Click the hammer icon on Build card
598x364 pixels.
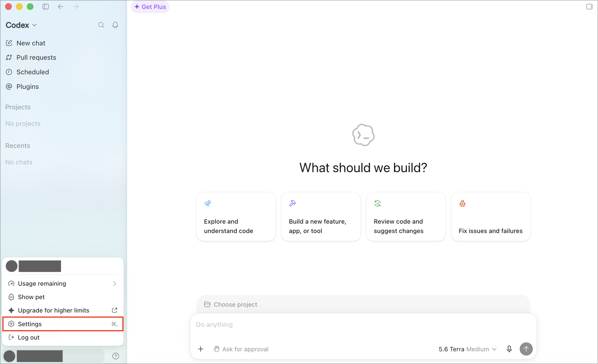pyautogui.click(x=293, y=203)
